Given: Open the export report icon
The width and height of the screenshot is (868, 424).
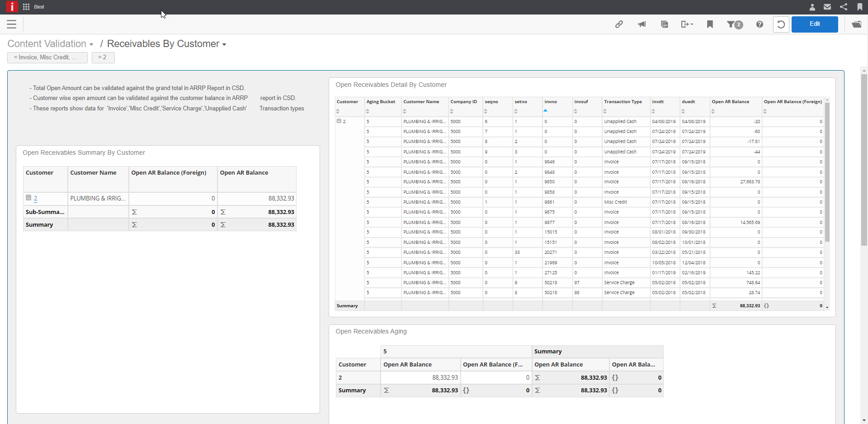Looking at the screenshot, I should click(x=685, y=24).
